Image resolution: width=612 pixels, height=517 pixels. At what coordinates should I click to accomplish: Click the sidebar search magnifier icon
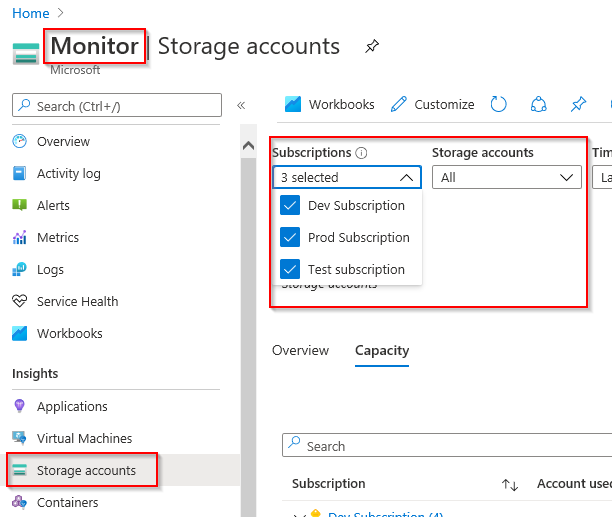[24, 104]
